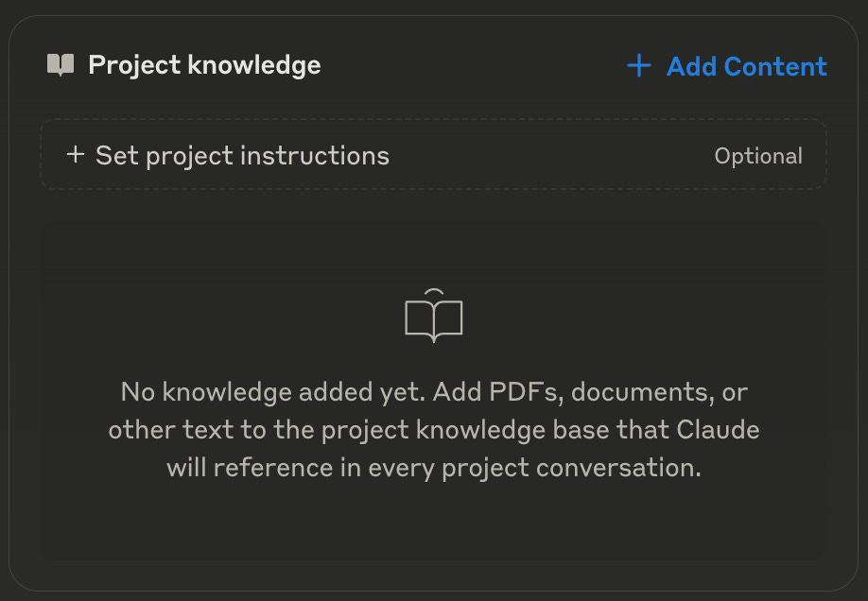The width and height of the screenshot is (868, 601).
Task: Click the Optional label in the instructions box
Action: 758,156
